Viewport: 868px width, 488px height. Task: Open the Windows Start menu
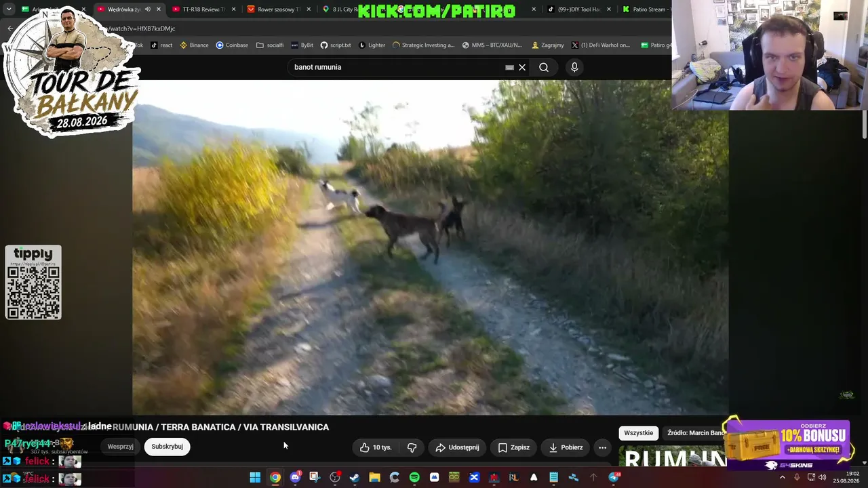coord(255,477)
